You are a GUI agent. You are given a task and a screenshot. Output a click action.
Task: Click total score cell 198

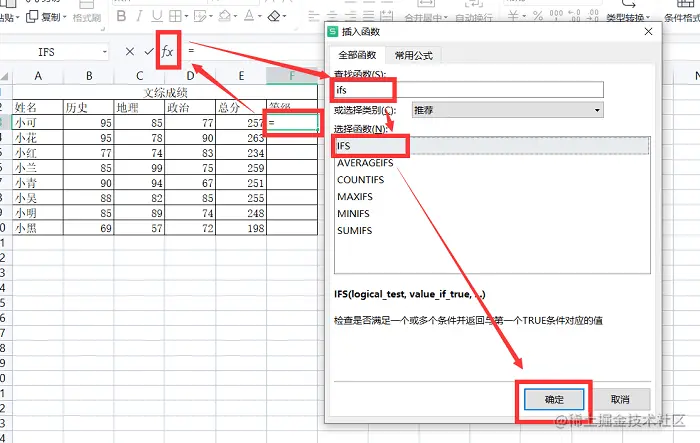point(241,228)
